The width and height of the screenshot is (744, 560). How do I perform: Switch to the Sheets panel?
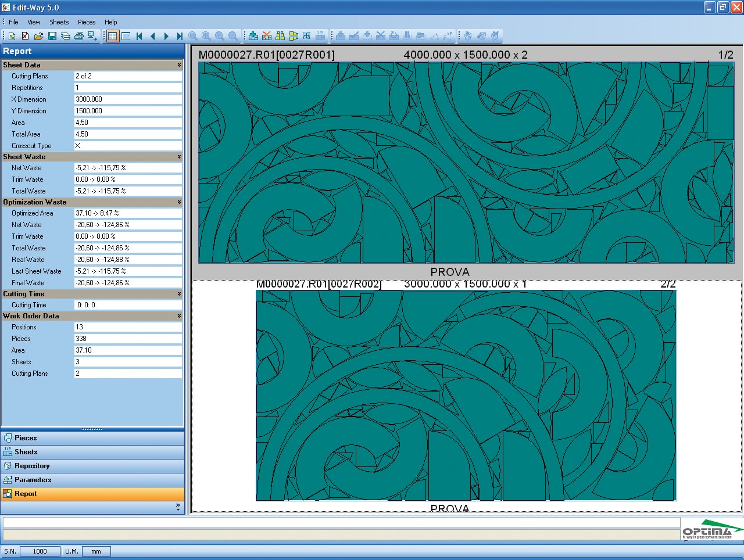click(x=92, y=452)
